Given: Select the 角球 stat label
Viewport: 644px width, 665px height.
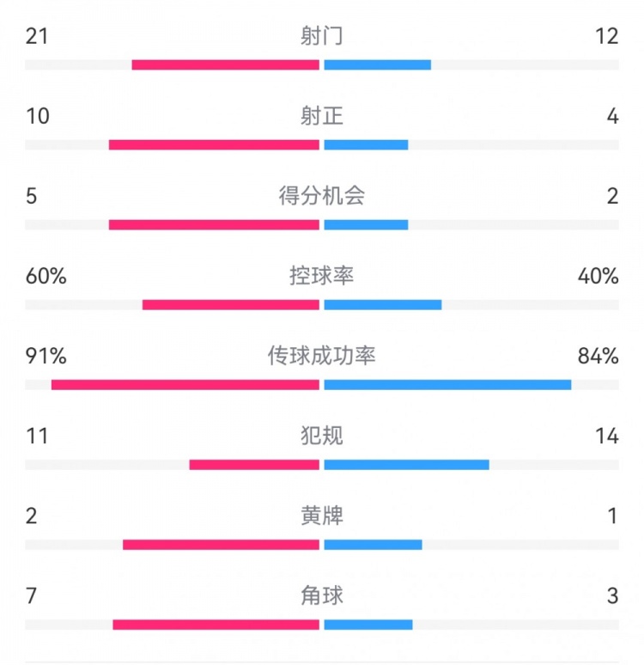Looking at the screenshot, I should click(x=322, y=595).
